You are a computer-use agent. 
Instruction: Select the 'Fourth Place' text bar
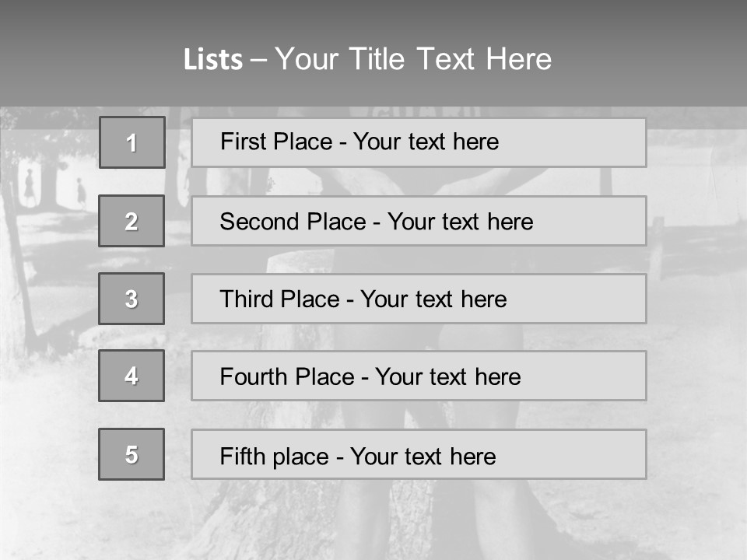(419, 376)
